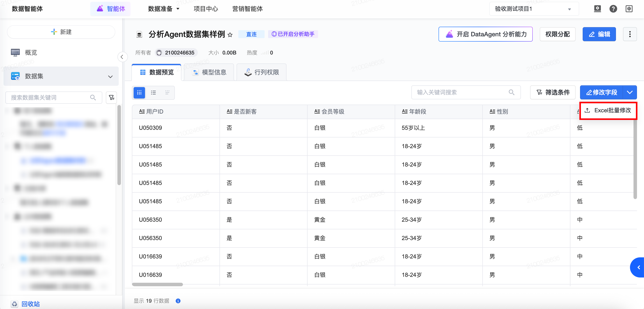Click the filter icon beside dataset search

(111, 97)
